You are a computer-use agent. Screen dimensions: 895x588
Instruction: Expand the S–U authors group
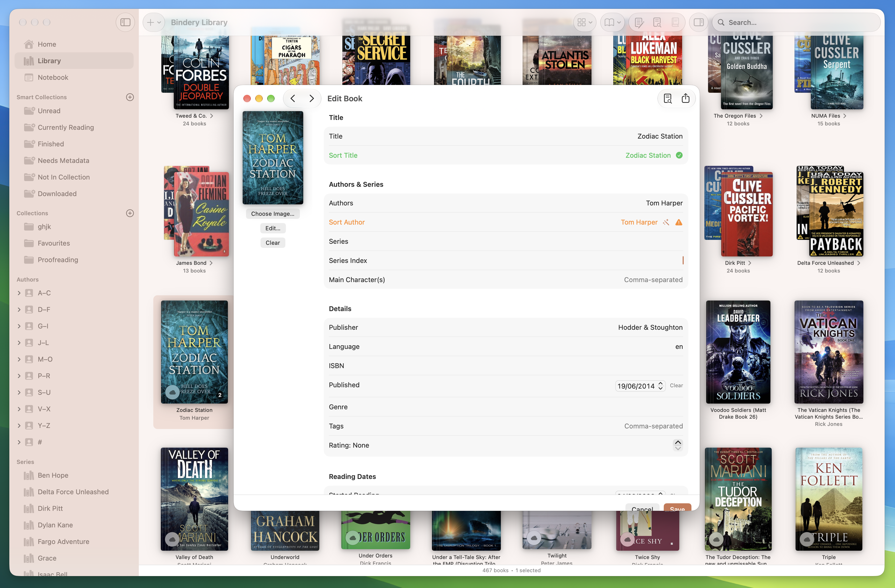pos(19,392)
